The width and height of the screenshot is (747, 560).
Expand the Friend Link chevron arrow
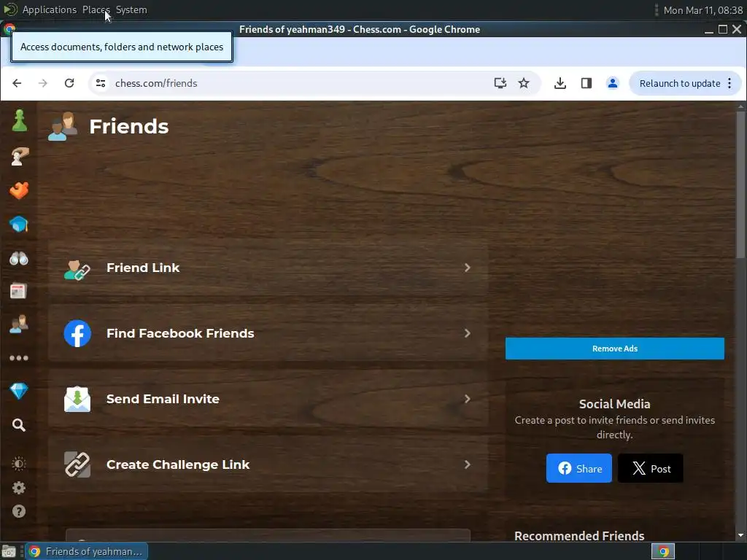[x=468, y=268]
